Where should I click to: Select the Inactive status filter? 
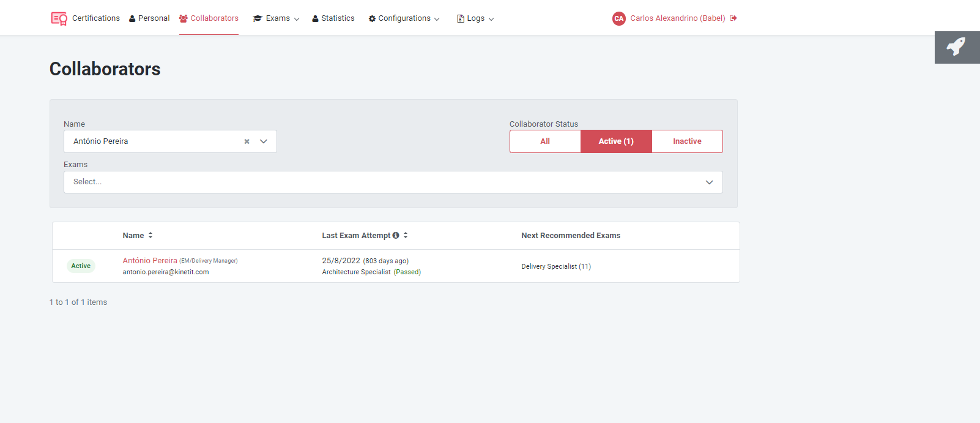coord(687,141)
